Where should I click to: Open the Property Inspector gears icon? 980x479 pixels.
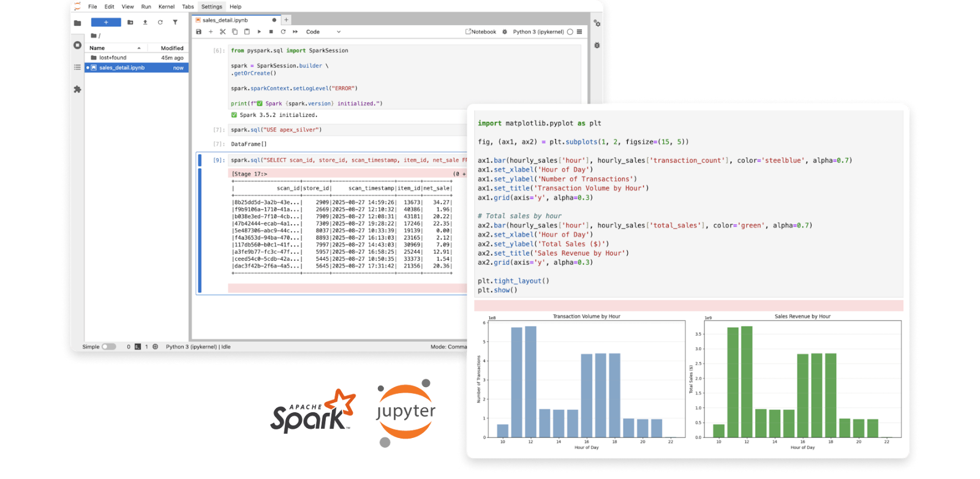coord(597,23)
